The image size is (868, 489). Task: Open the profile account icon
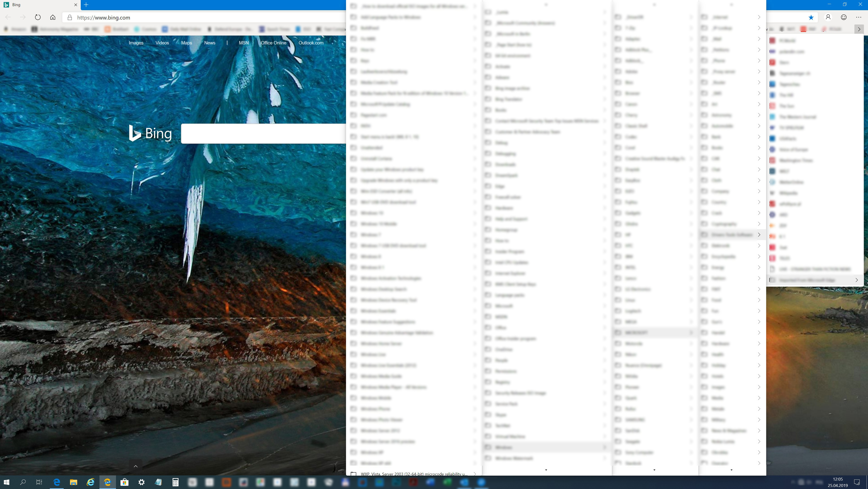coord(828,17)
